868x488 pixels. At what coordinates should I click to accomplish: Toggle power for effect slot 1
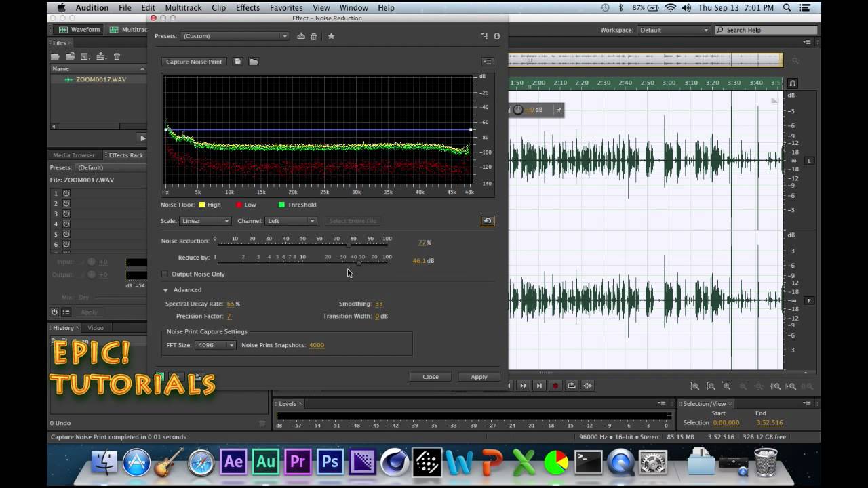point(66,193)
